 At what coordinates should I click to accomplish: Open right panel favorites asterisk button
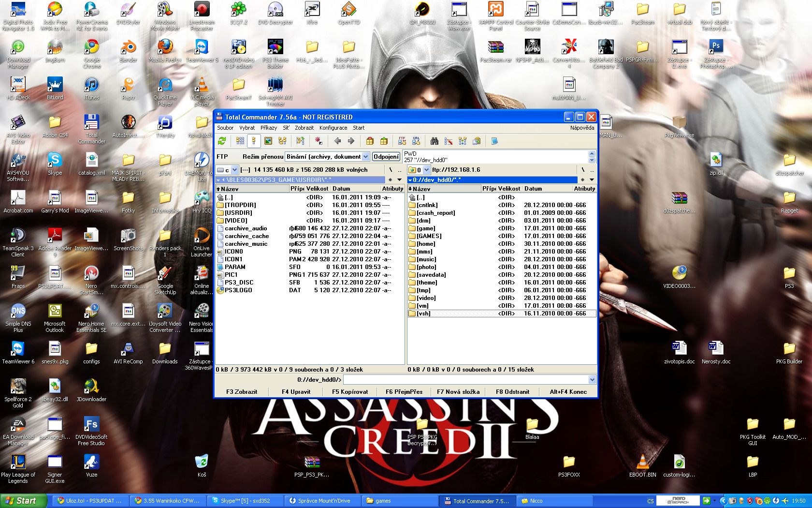(582, 180)
